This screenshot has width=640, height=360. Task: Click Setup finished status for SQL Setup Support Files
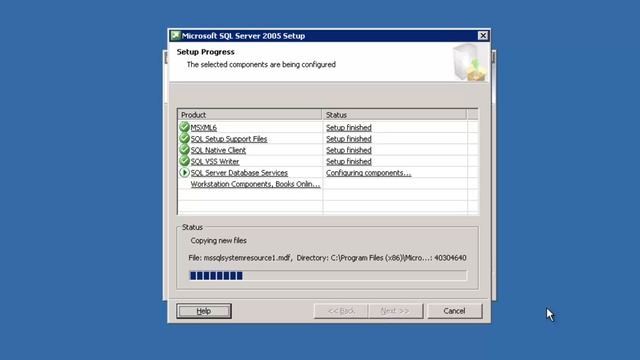tap(349, 139)
